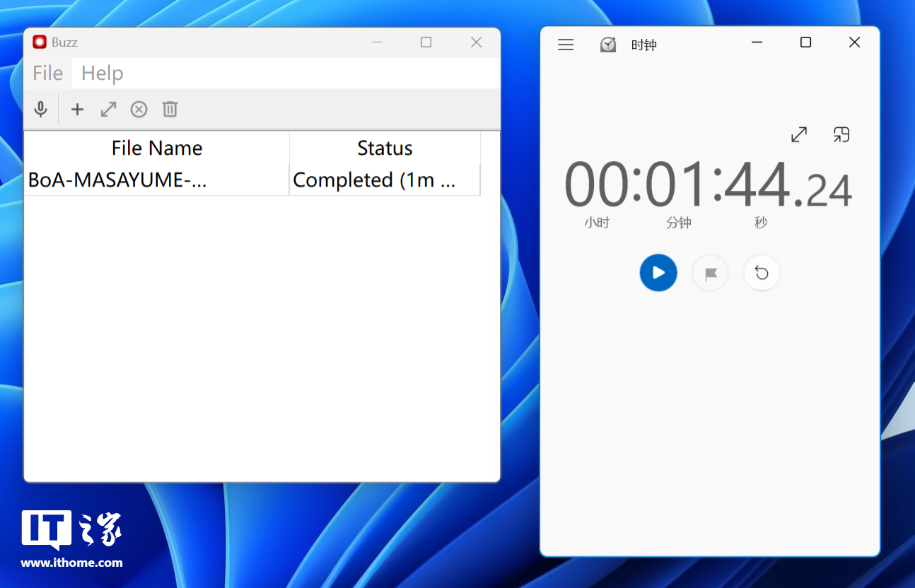Viewport: 915px width, 588px height.
Task: Reset the stopwatch timer
Action: point(762,273)
